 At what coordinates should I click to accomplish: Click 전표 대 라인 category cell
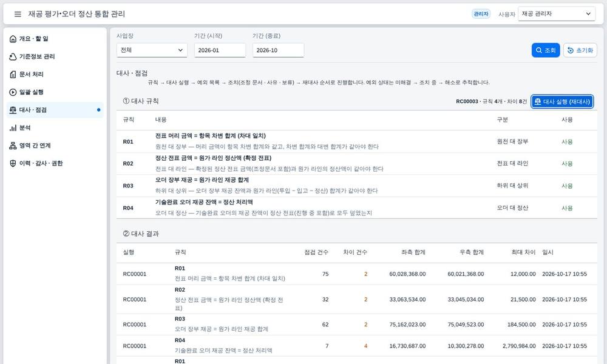(x=512, y=163)
